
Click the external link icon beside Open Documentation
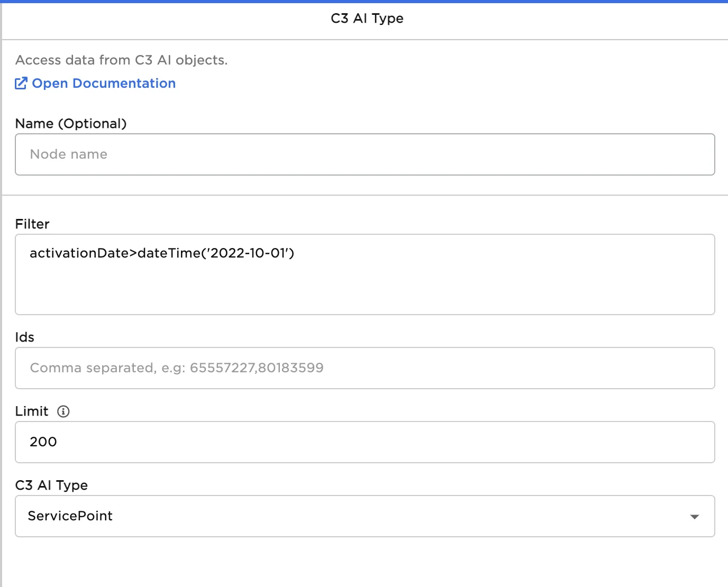tap(21, 84)
